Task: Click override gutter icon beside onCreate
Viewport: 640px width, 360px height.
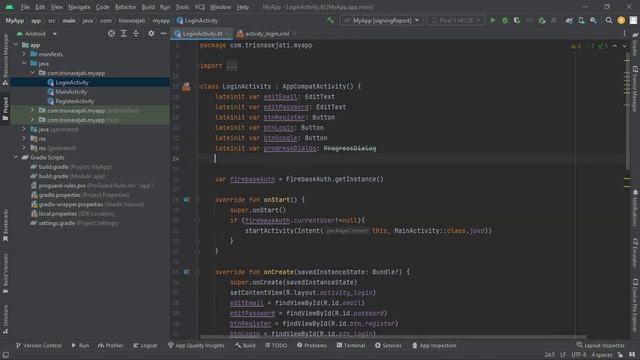Action: (x=186, y=272)
